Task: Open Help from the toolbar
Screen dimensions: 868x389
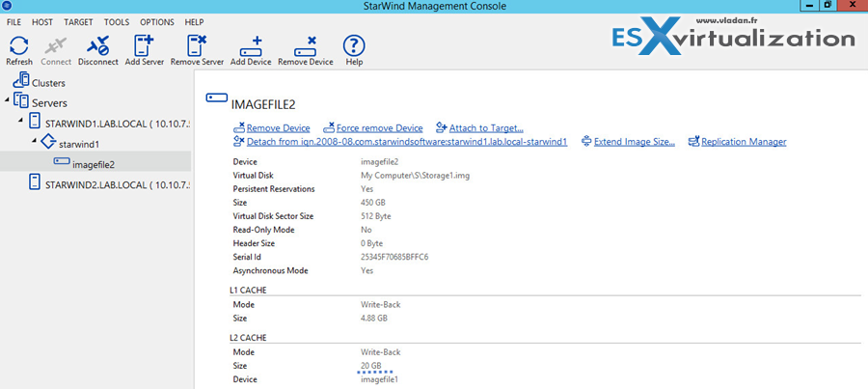Action: (354, 44)
